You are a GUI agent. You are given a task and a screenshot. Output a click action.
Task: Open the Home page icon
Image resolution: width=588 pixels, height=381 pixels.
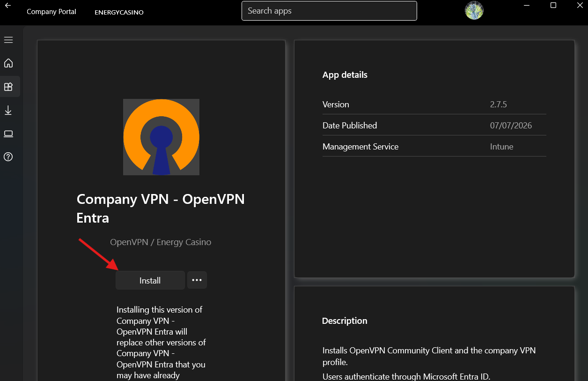[x=8, y=63]
